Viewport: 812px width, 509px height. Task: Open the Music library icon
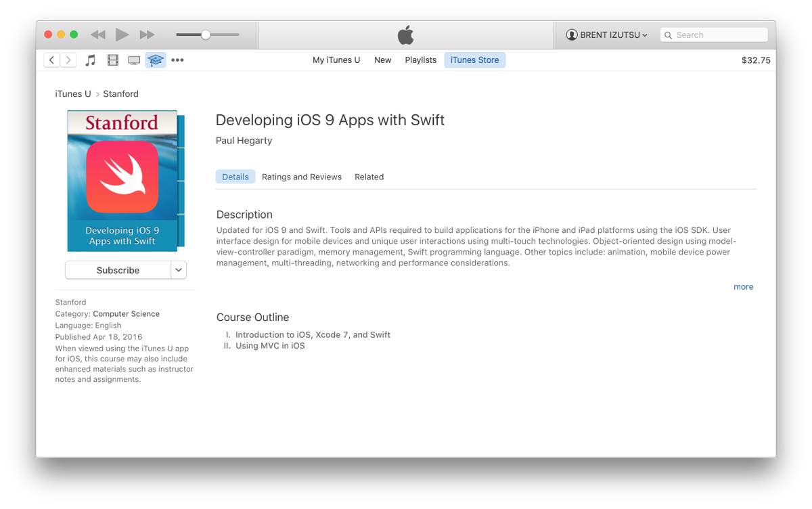click(x=91, y=60)
